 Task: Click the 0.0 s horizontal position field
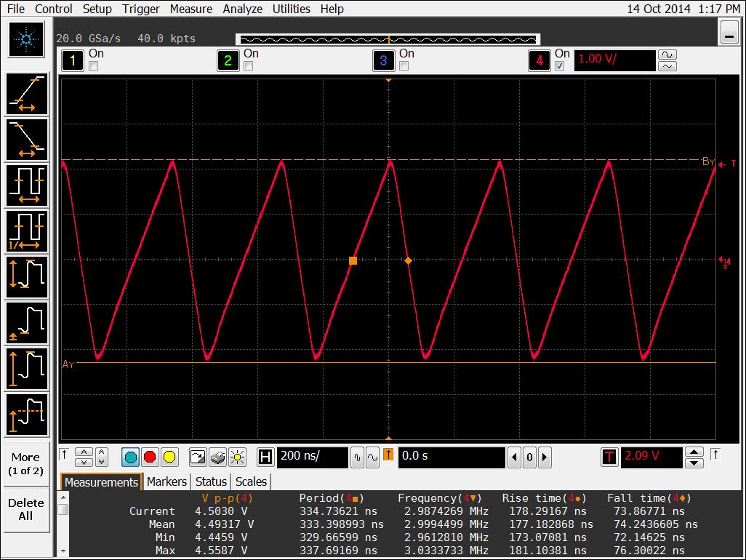tap(452, 457)
